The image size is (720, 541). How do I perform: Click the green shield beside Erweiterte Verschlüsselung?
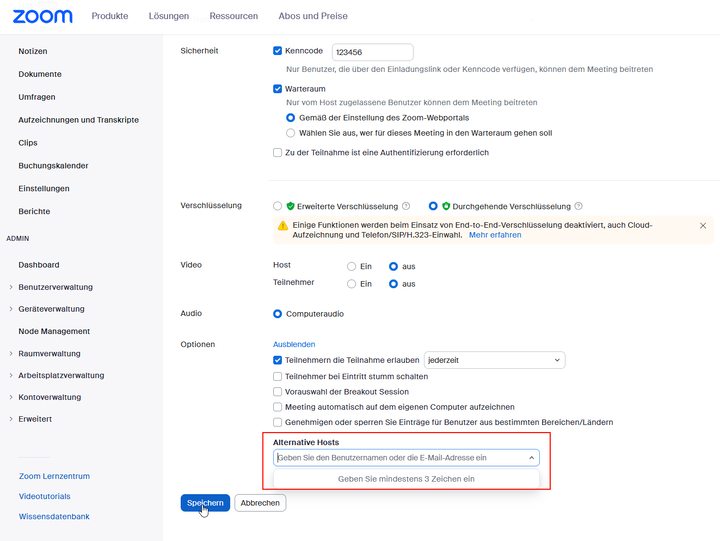coord(291,206)
